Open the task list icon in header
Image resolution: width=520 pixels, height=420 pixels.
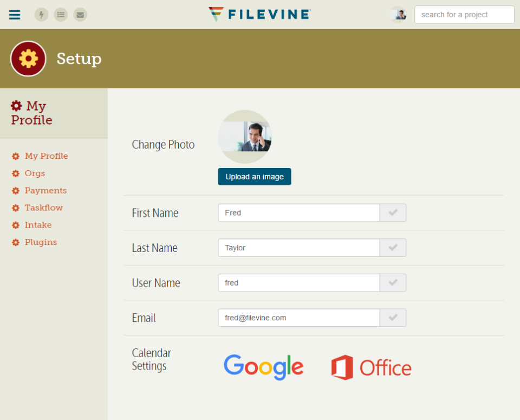(61, 15)
